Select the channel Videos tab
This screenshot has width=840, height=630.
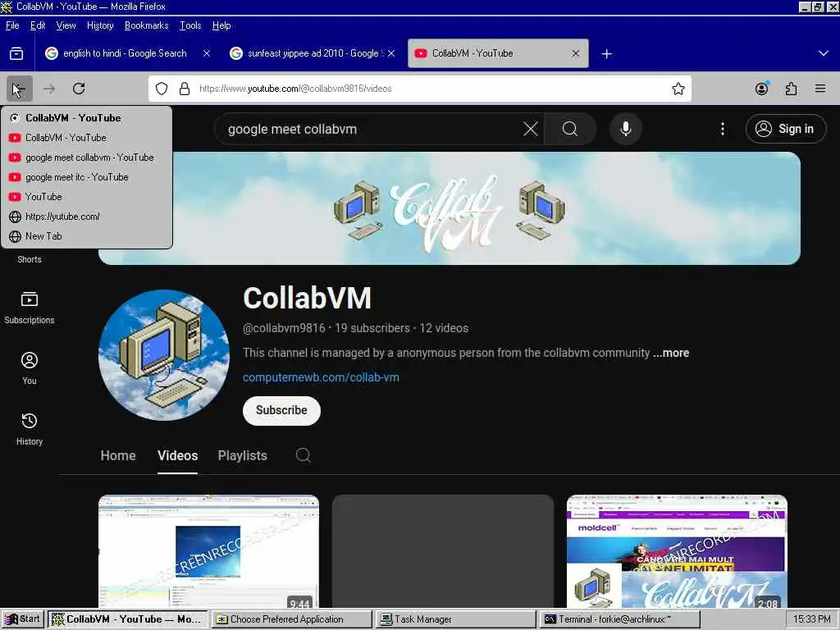pos(177,456)
